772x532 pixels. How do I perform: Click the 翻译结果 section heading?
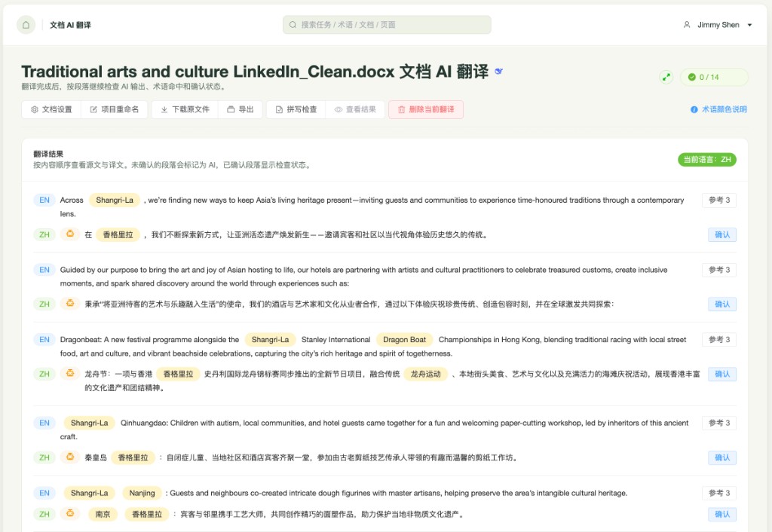[48, 154]
